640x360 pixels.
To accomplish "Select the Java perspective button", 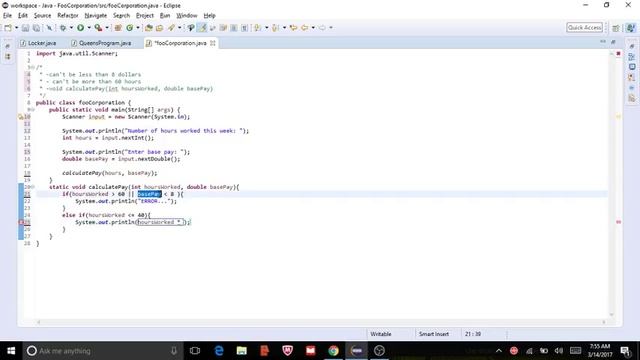I will [631, 28].
